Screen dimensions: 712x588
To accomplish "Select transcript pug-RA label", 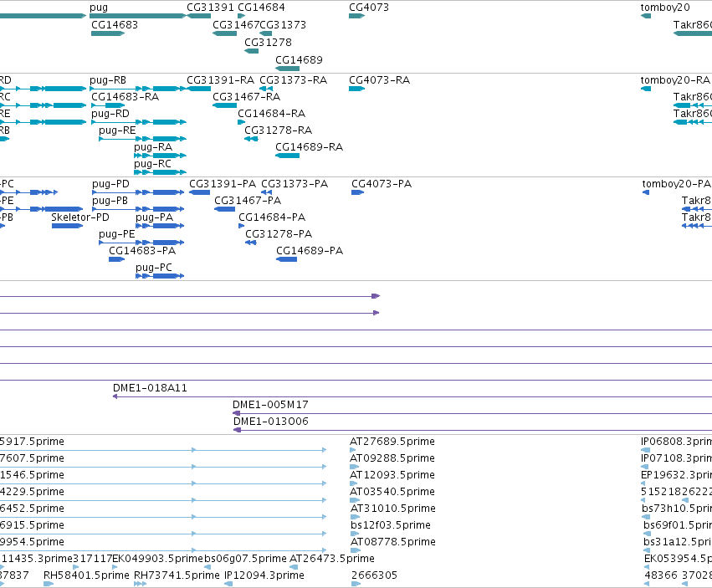I will tap(153, 147).
